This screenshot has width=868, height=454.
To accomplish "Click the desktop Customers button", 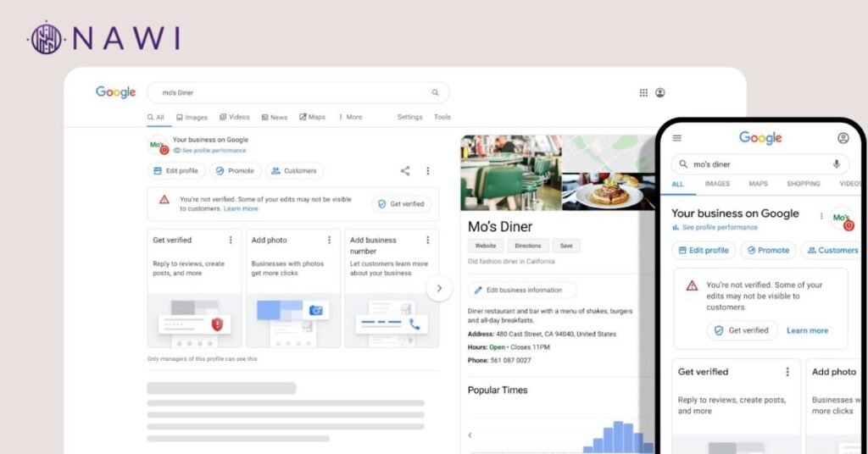I will (294, 171).
